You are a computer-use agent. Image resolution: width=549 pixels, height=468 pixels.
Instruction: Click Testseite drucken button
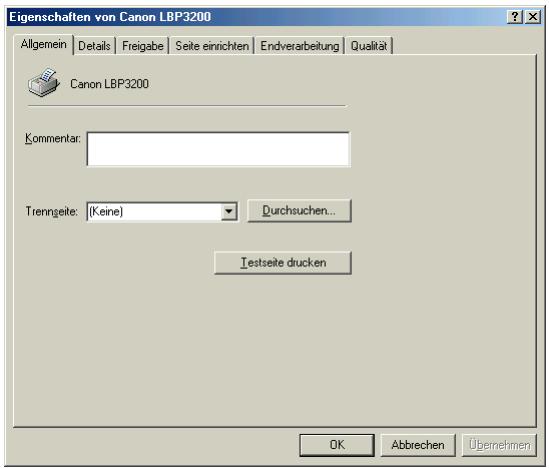click(283, 263)
